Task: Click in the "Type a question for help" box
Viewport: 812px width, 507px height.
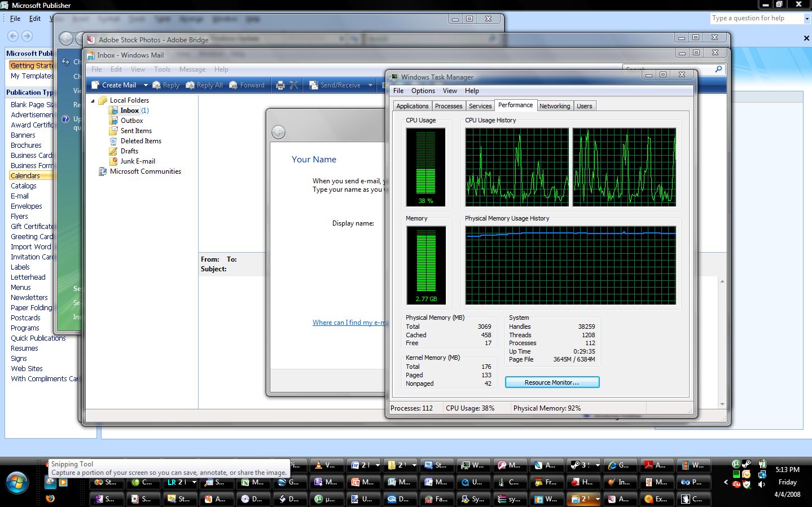Action: click(x=756, y=19)
